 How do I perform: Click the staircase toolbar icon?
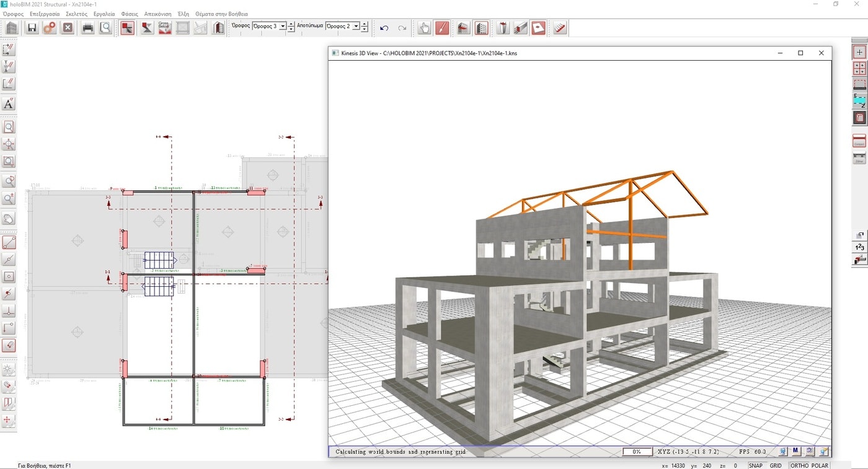click(560, 28)
